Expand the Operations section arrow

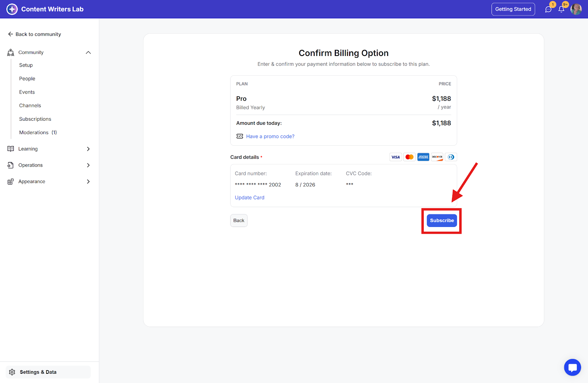coord(88,165)
